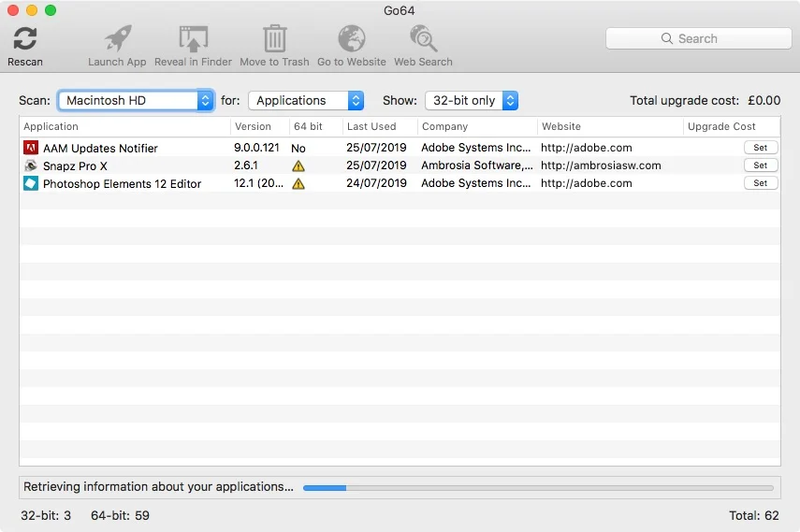The width and height of the screenshot is (800, 532).
Task: Click Snapz Pro X's 25/07/2019 last used date
Action: point(376,165)
